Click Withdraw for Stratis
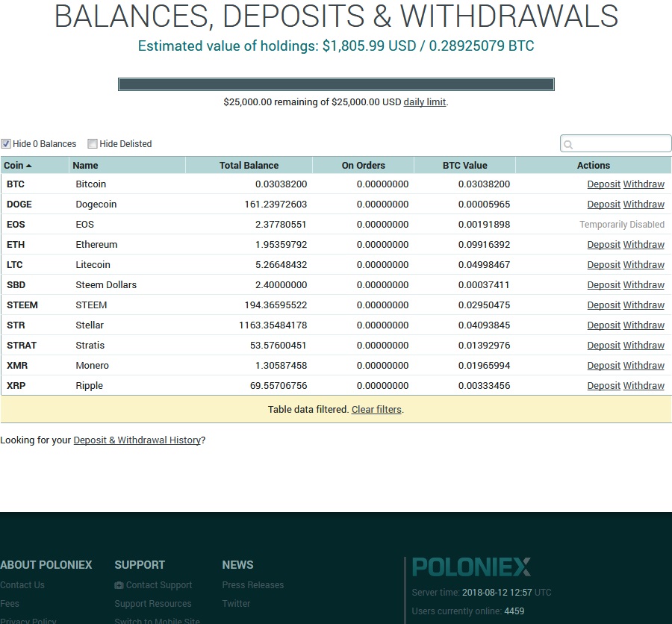The height and width of the screenshot is (624, 672). click(644, 346)
